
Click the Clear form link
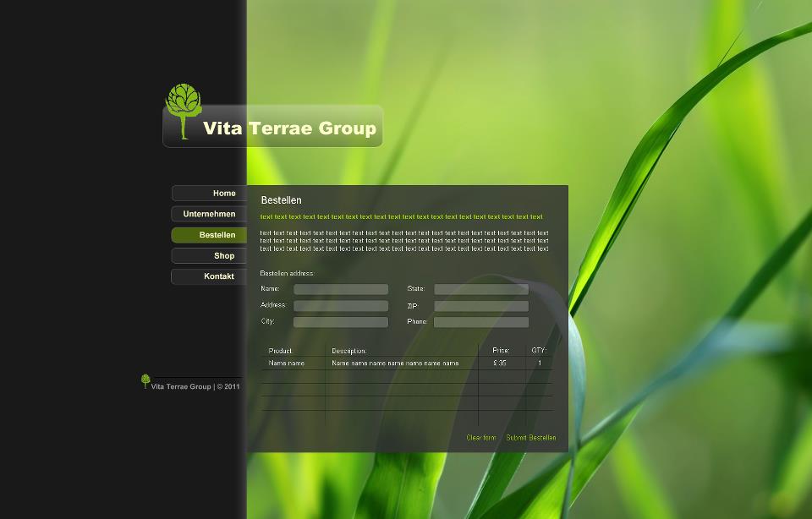[481, 438]
